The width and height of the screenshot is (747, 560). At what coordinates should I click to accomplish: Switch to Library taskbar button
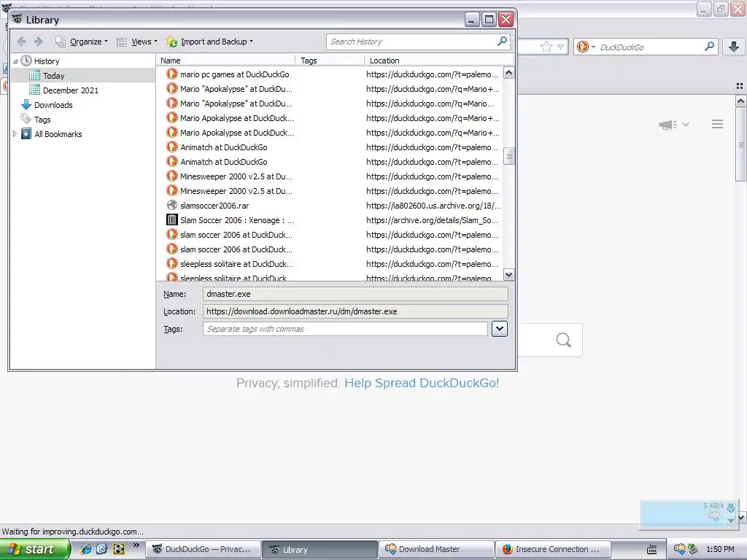point(321,550)
